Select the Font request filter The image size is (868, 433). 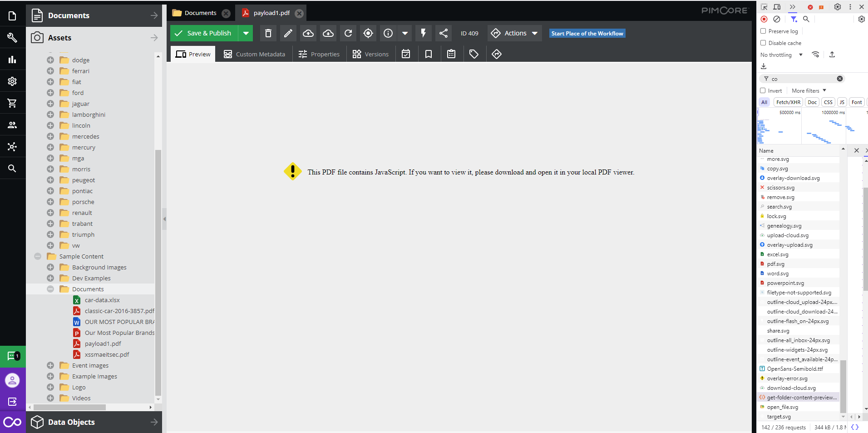857,102
